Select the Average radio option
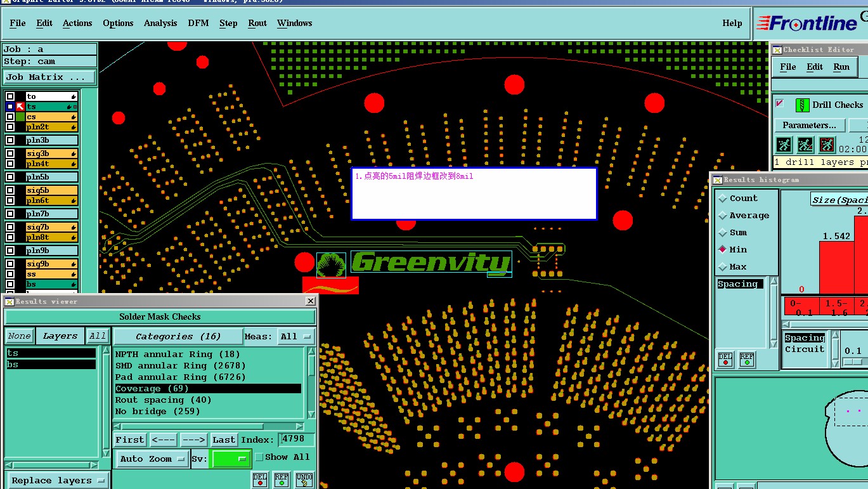This screenshot has width=868, height=489. [723, 216]
